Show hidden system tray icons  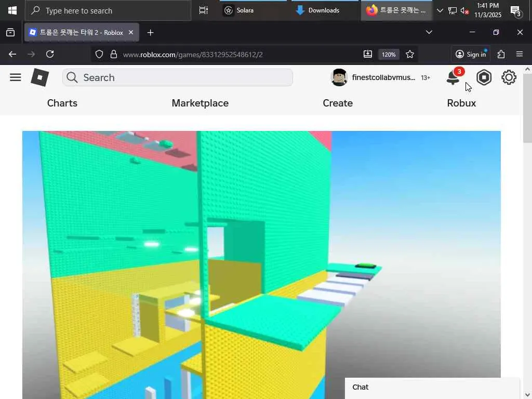click(440, 10)
